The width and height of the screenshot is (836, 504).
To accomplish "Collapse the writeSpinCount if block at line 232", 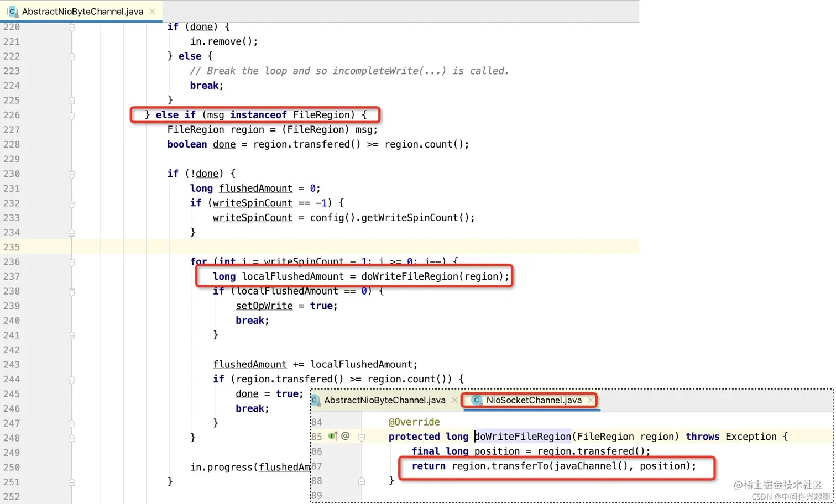I will pyautogui.click(x=72, y=203).
